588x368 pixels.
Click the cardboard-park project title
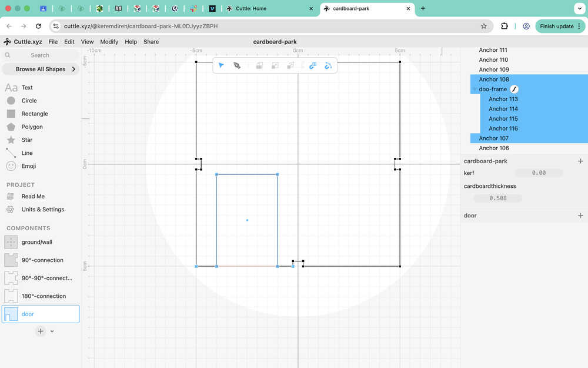(x=275, y=42)
